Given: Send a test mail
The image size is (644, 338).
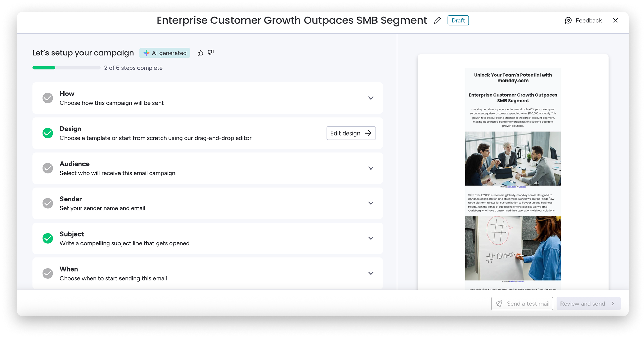Looking at the screenshot, I should [x=522, y=304].
